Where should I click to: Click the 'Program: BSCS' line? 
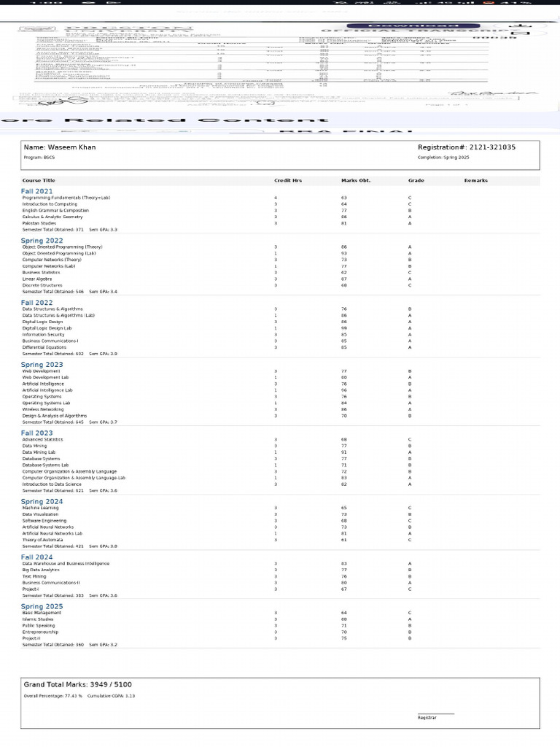tap(39, 158)
